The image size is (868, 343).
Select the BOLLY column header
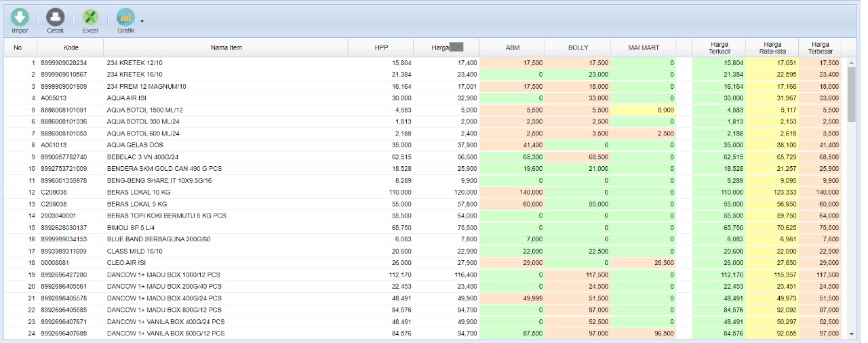[578, 47]
